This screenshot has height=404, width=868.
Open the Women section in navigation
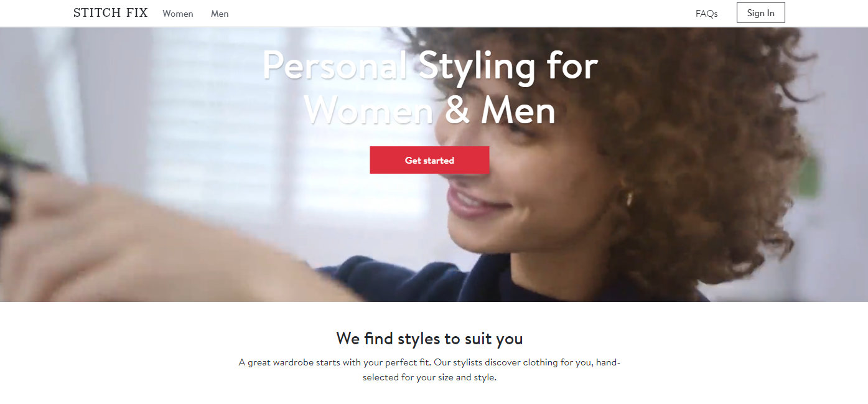178,14
